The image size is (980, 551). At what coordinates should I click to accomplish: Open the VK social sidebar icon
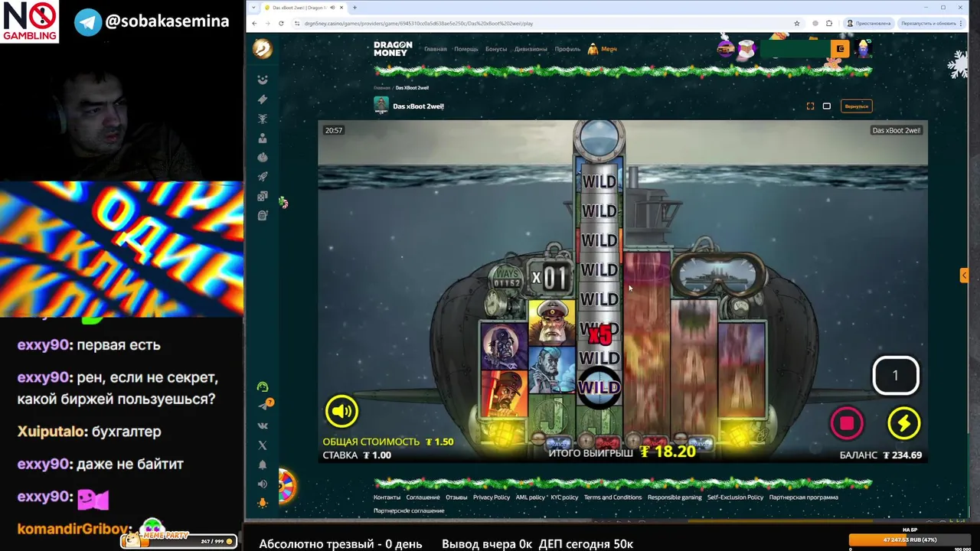tap(263, 425)
